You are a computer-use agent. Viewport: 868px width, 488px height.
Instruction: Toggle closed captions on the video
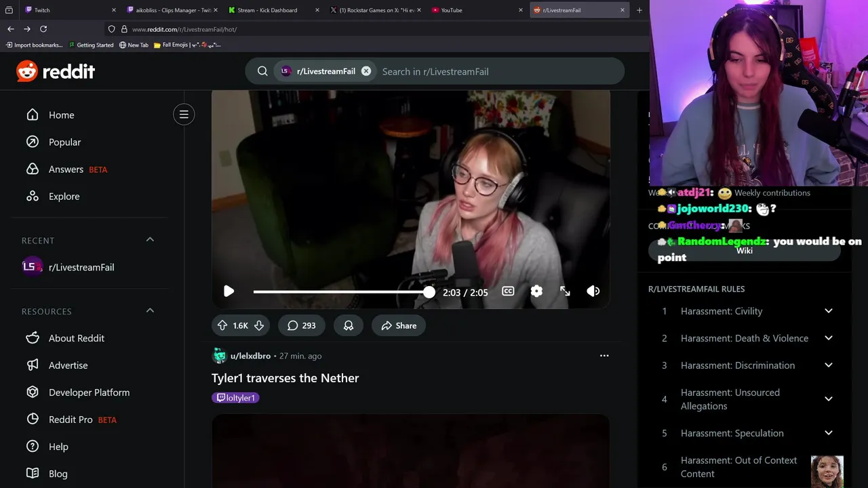pos(508,291)
